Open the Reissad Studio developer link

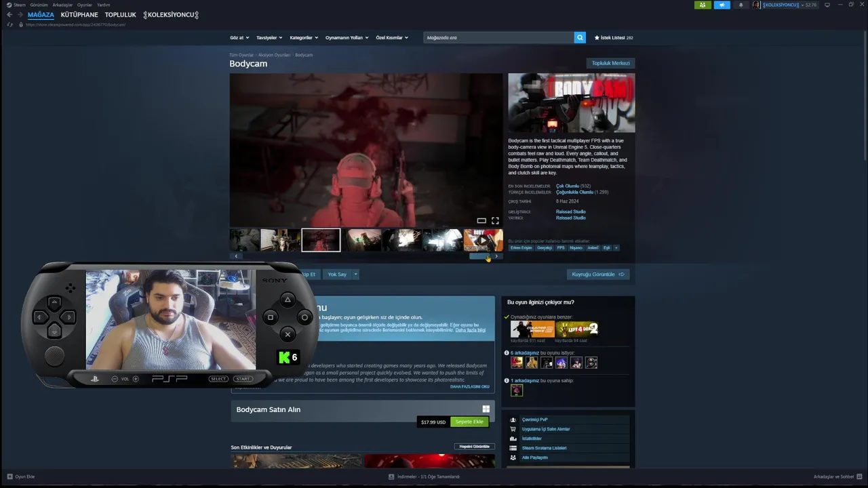click(570, 211)
